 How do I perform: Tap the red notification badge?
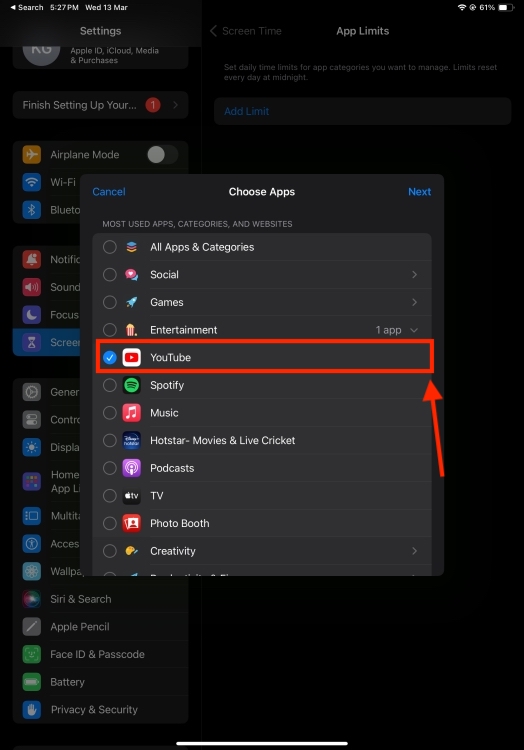coord(153,105)
